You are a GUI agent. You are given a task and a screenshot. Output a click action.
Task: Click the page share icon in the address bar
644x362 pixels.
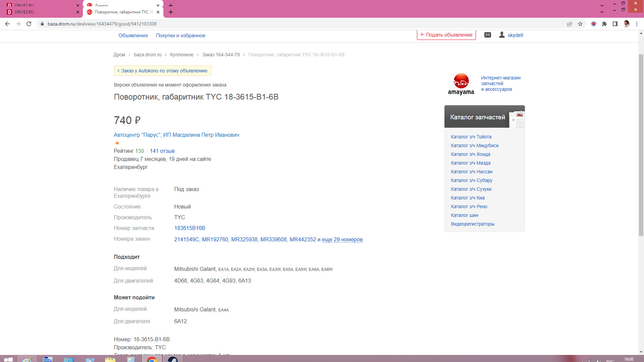click(x=570, y=24)
